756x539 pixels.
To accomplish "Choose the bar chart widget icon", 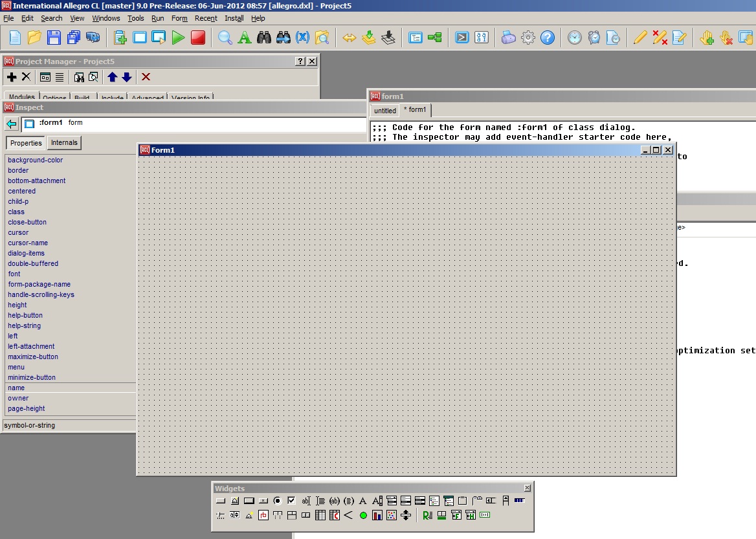I will coord(377,516).
